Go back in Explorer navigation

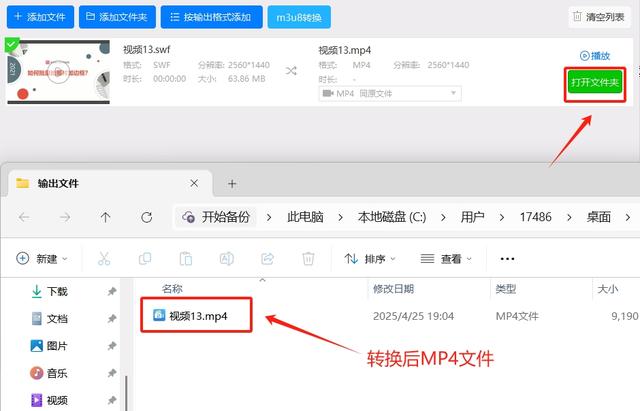pos(24,217)
